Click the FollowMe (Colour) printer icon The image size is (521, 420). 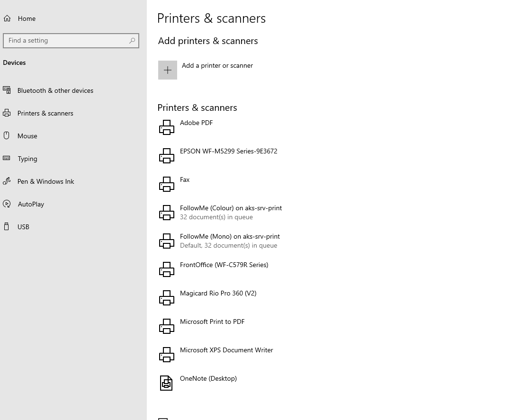166,213
